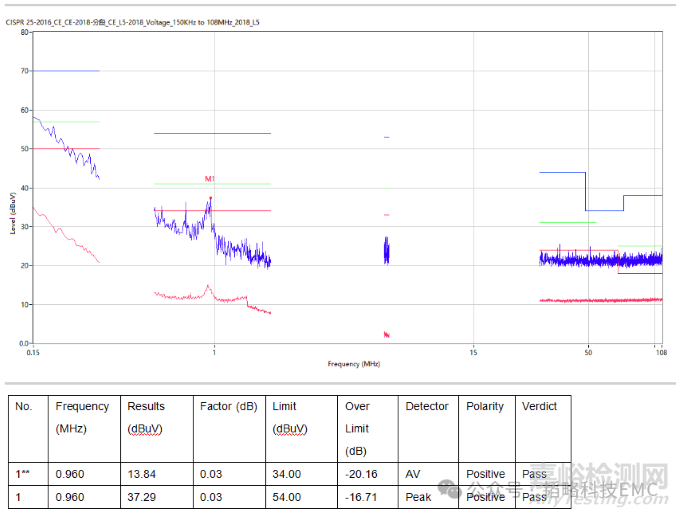Select the -16.71 over limit value
This screenshot has width=680, height=517.
click(361, 496)
